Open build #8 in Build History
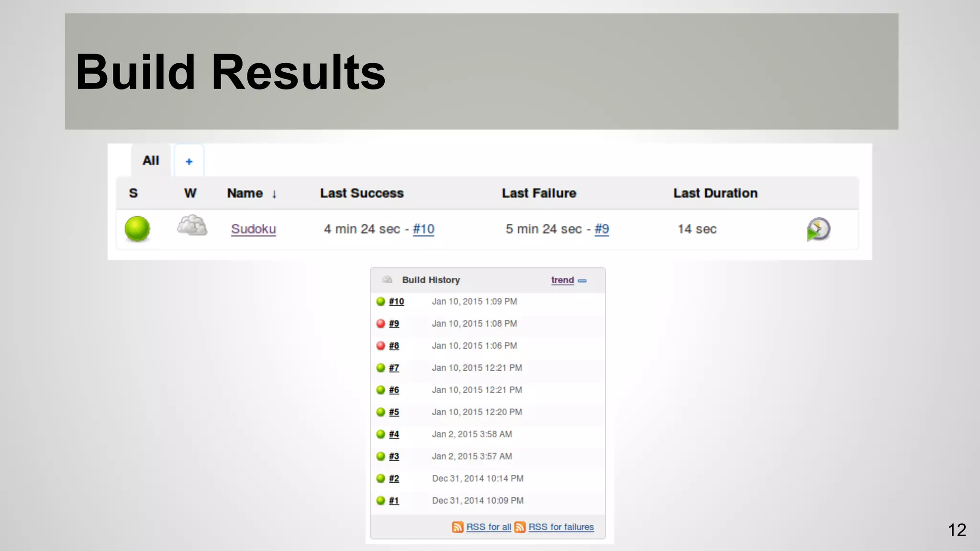 (394, 345)
